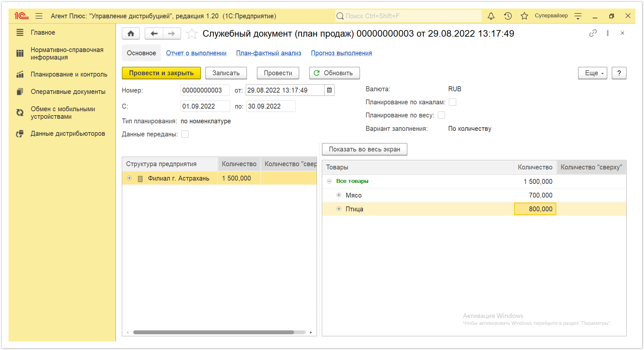This screenshot has height=350, width=644.
Task: Open Отчет о выполнении tab
Action: coord(196,53)
